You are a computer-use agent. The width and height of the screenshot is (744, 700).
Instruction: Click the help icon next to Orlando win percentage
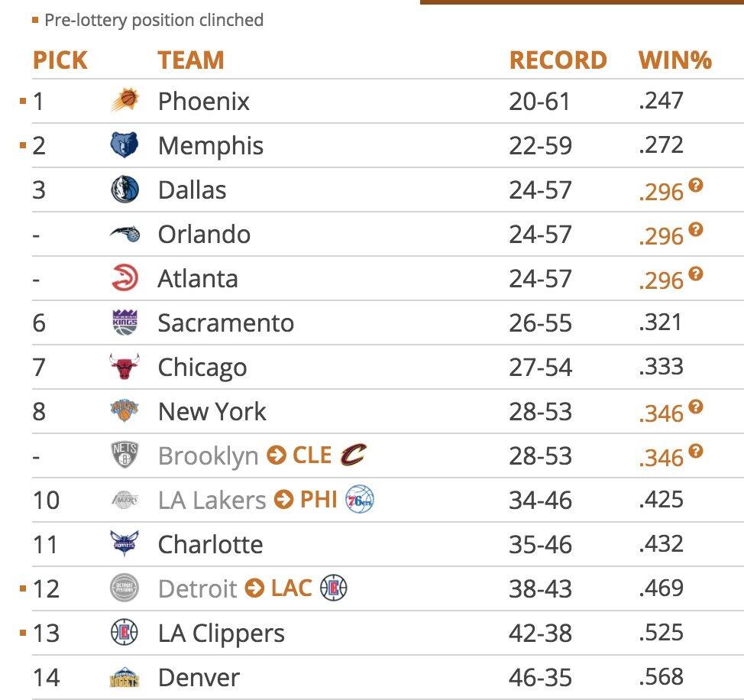point(695,229)
